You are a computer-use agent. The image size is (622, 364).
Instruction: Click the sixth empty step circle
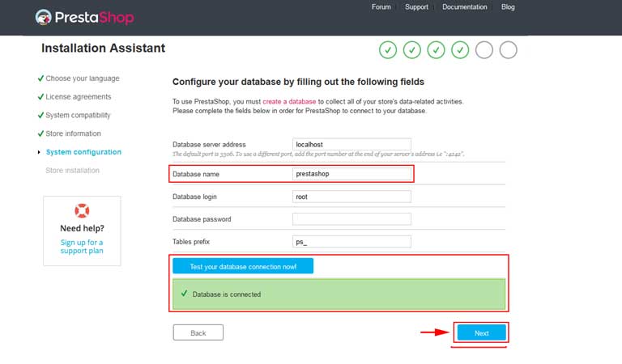[x=508, y=50]
